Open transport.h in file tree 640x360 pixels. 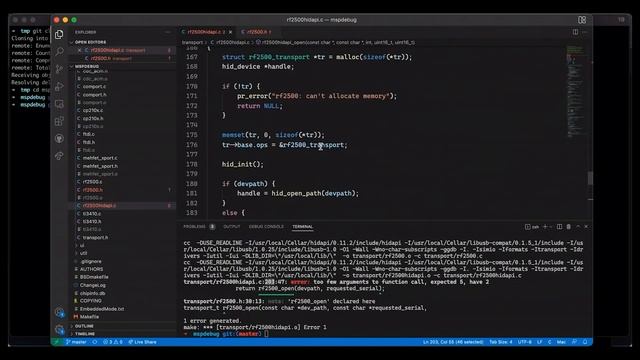pos(95,238)
